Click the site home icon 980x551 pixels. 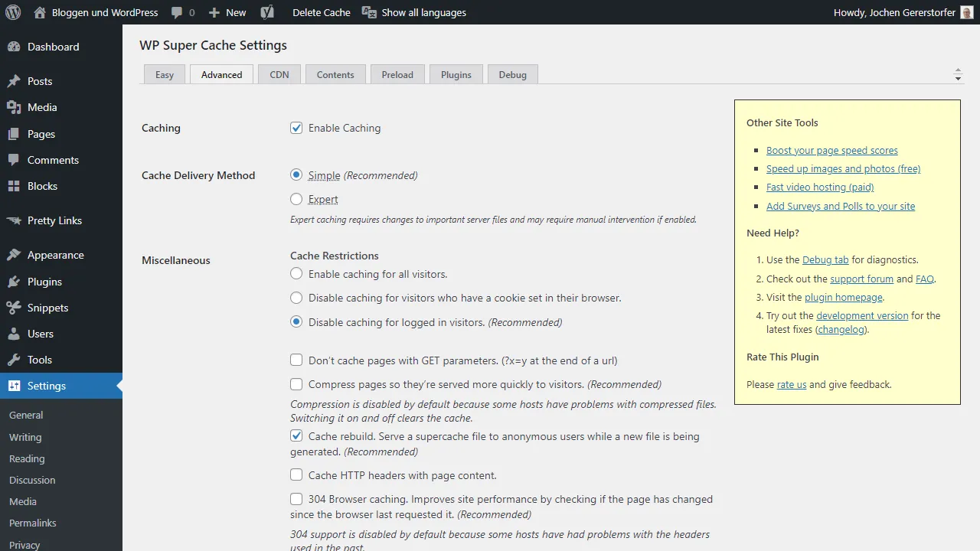41,12
